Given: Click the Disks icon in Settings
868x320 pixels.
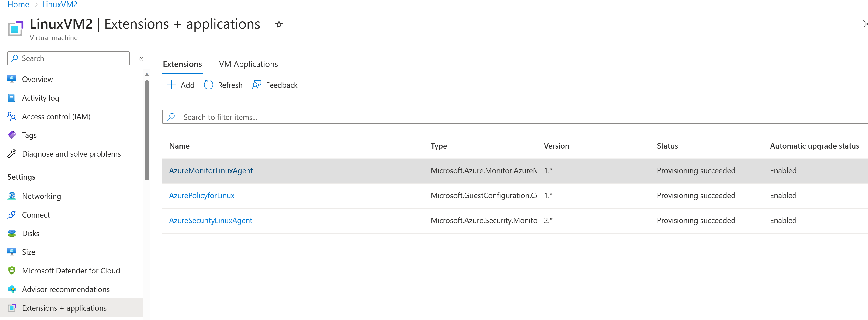Looking at the screenshot, I should [12, 233].
